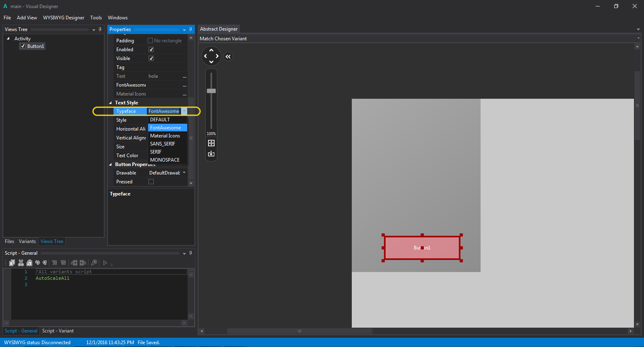Screen dimensions: 644x347
Task: Click the zoom slider handle
Action: (211, 91)
